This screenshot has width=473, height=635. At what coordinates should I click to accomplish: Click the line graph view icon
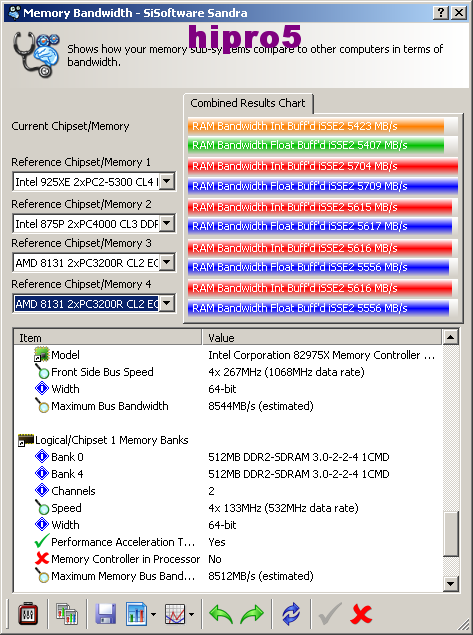[175, 614]
